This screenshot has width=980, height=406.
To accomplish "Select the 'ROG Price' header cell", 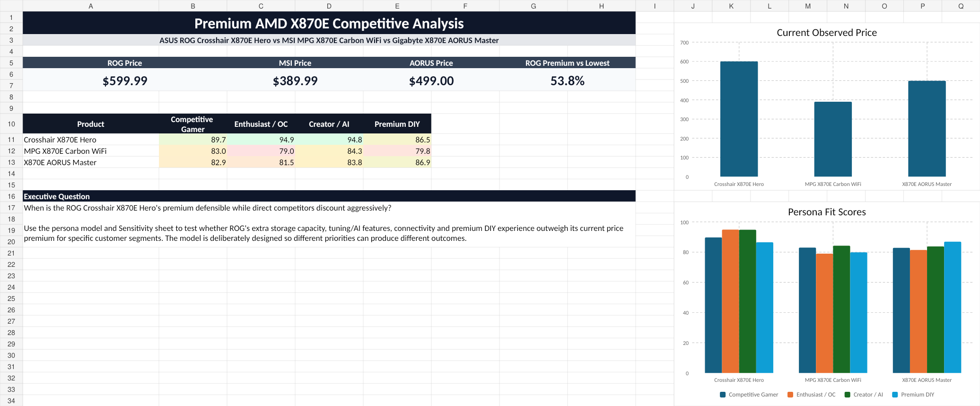I will pos(125,63).
